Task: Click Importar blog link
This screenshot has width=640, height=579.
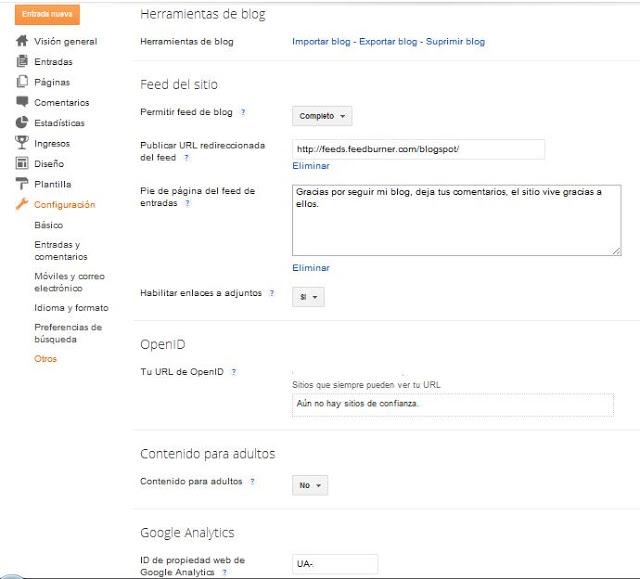Action: 321,41
